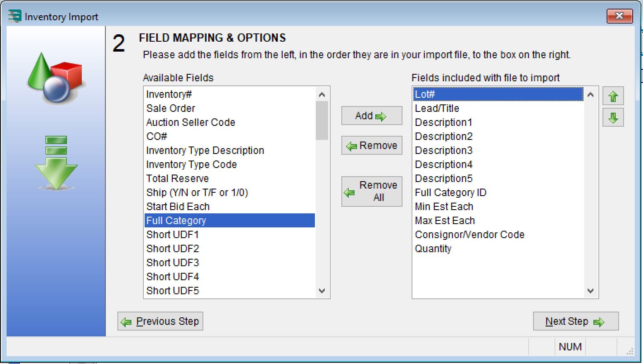Select Quantity in included fields
The width and height of the screenshot is (643, 364).
498,249
